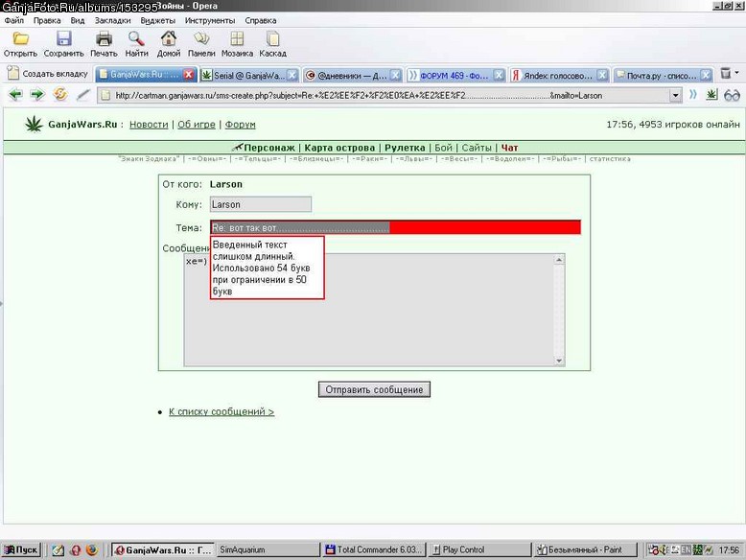The height and width of the screenshot is (560, 746).
Task: Open the Новости link
Action: click(149, 125)
